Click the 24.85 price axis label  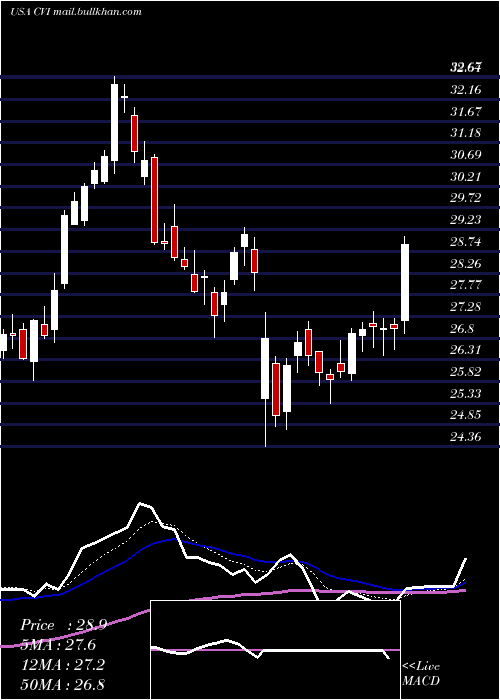pos(466,415)
